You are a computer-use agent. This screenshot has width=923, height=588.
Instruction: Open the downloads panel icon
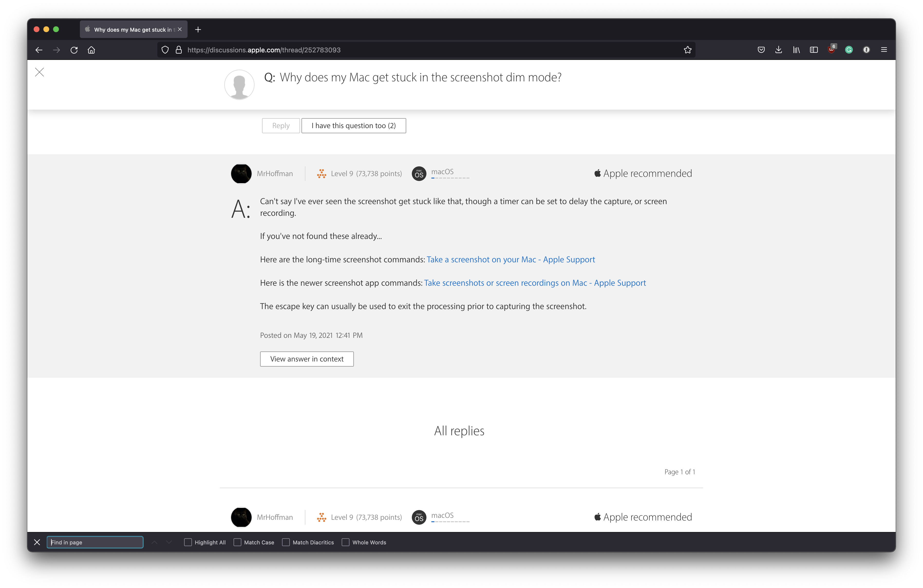(x=779, y=50)
